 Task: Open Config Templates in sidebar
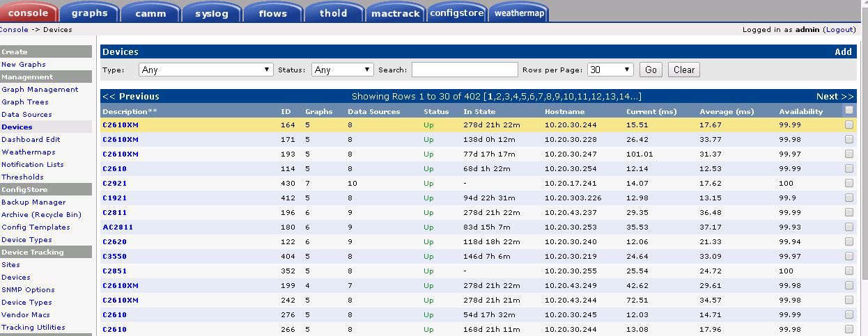pos(36,227)
